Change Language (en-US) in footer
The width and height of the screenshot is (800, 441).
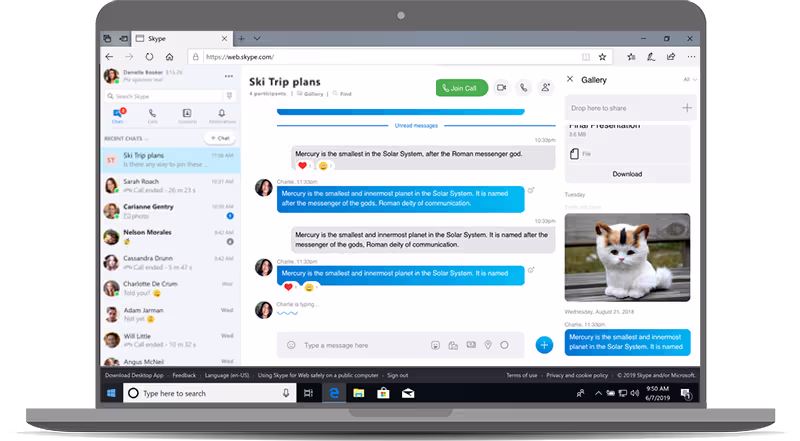coord(227,375)
